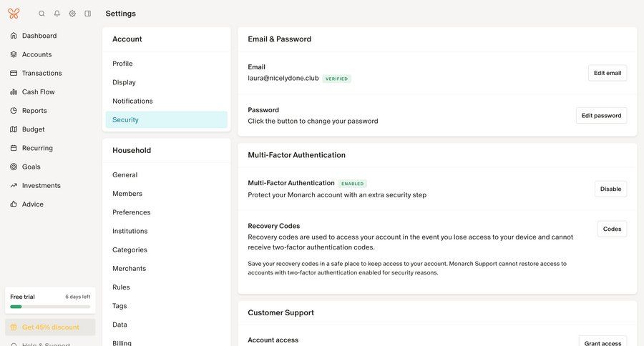Open Members settings

pyautogui.click(x=166, y=194)
